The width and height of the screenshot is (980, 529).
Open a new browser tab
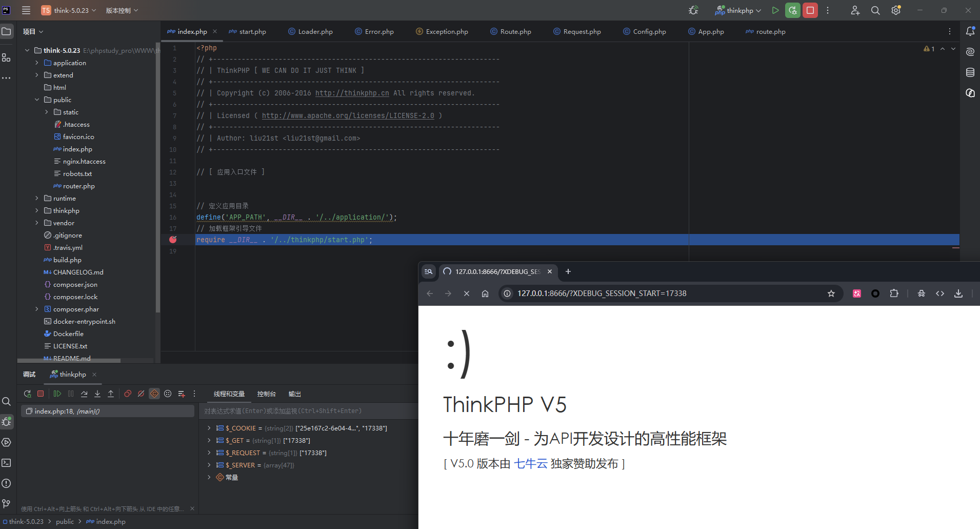(568, 271)
